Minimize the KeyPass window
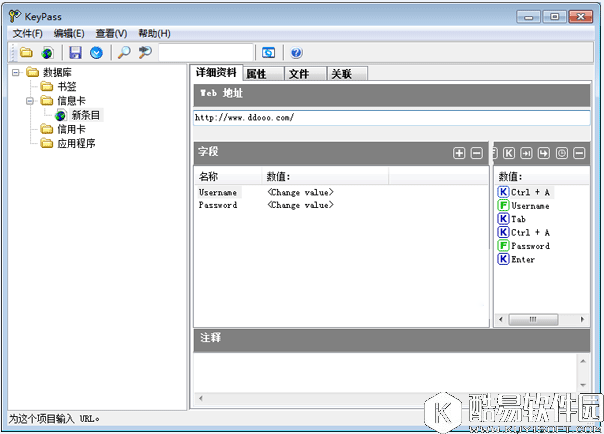This screenshot has height=434, width=604. (x=528, y=17)
